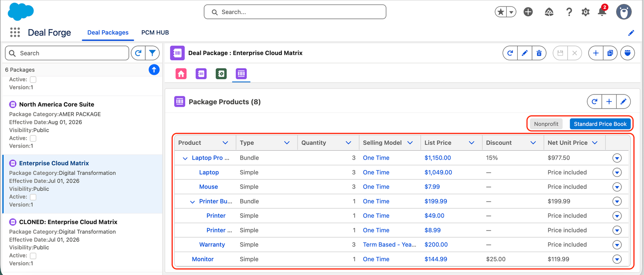Open the Global Actions plus icon

click(x=528, y=12)
